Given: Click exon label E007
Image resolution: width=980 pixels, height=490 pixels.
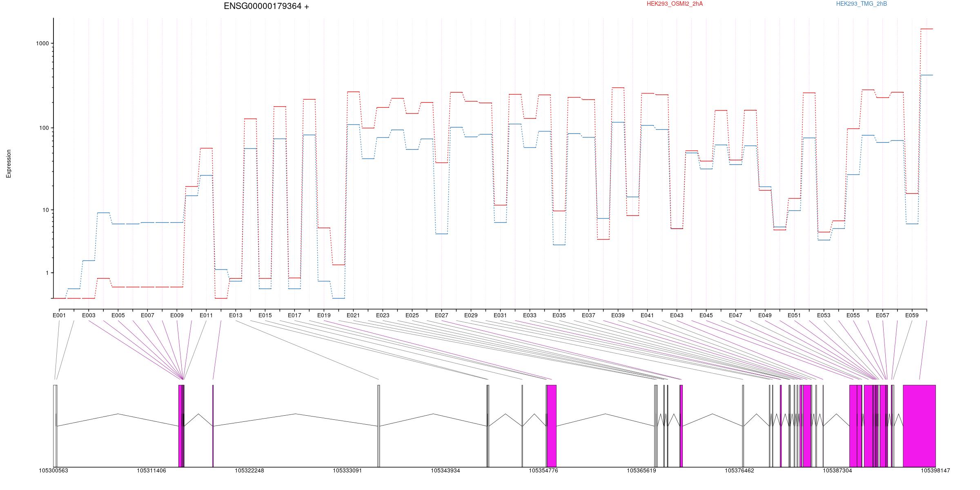Looking at the screenshot, I should point(147,315).
